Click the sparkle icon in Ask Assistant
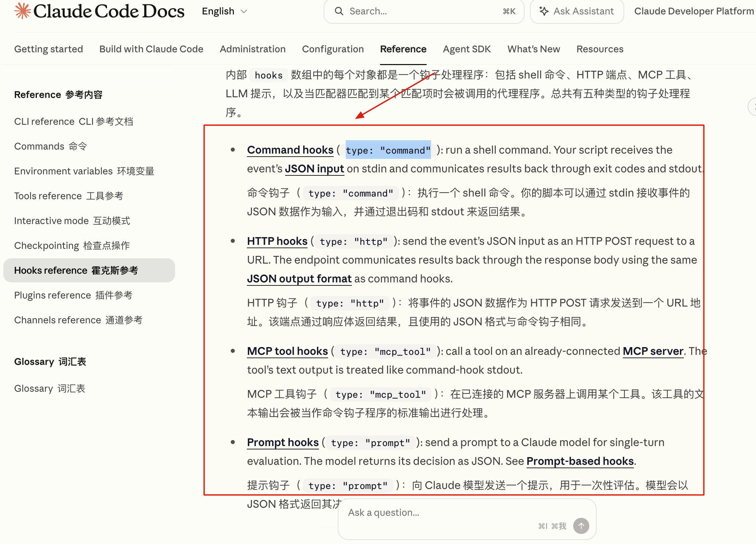This screenshot has height=544, width=756. (544, 11)
